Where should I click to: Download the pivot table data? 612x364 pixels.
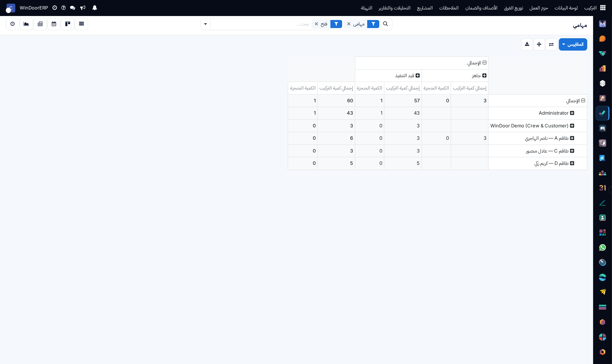point(527,44)
